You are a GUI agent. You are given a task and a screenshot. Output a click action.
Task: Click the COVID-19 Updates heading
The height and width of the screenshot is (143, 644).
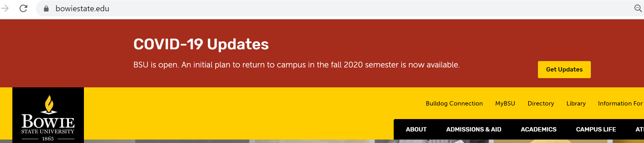click(x=201, y=44)
